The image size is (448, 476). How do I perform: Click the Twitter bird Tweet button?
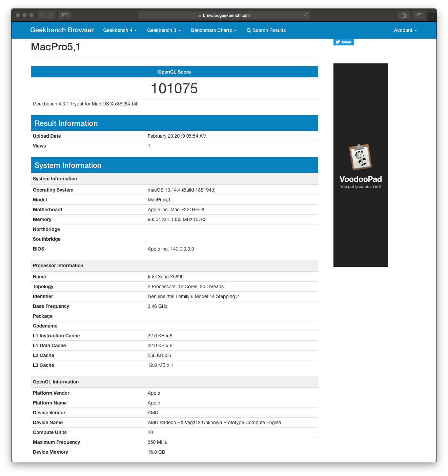click(x=344, y=42)
